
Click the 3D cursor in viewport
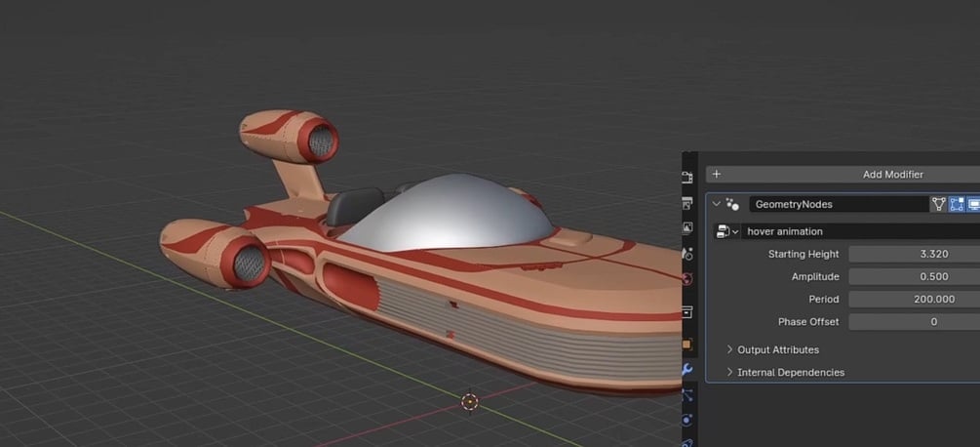coord(470,401)
